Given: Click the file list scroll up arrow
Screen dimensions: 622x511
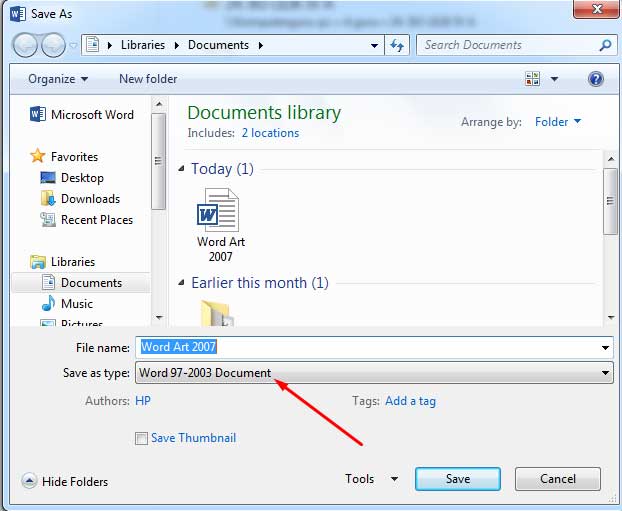Looking at the screenshot, I should [611, 159].
